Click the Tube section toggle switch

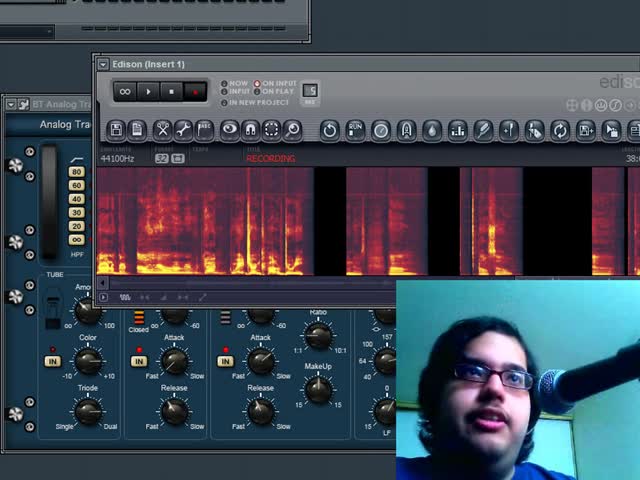pyautogui.click(x=53, y=309)
